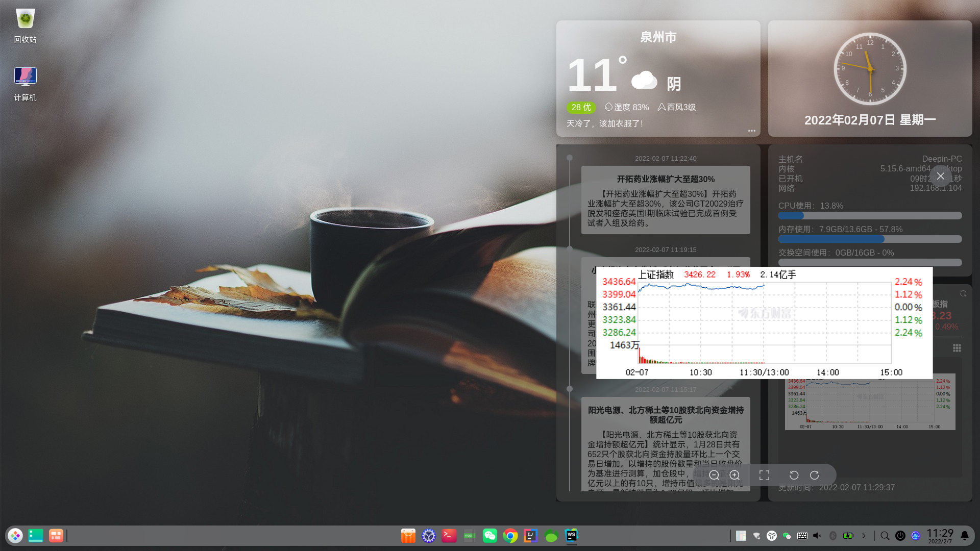Viewport: 980px width, 551px height.
Task: Open the notification center bell
Action: 965,536
